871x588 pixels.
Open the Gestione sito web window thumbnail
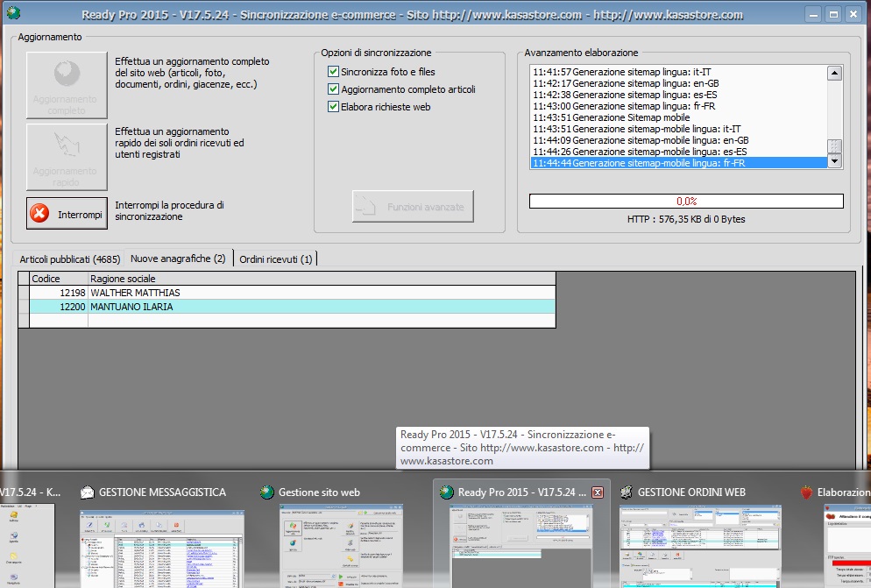[x=341, y=546]
